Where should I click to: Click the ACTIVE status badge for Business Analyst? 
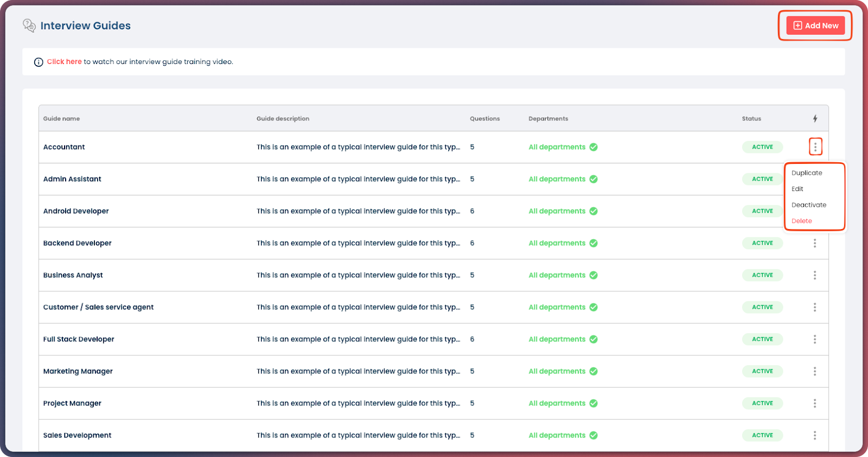point(762,275)
